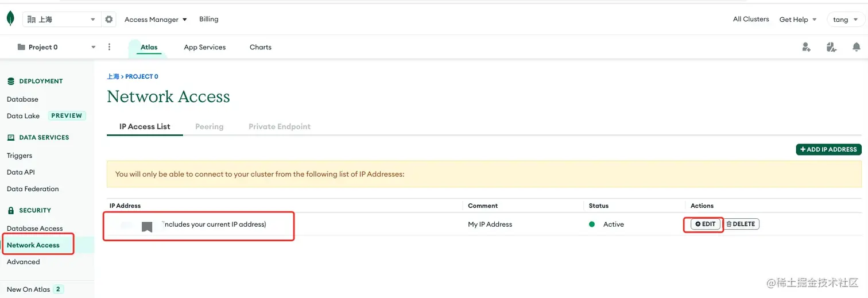The width and height of the screenshot is (868, 298).
Task: Select the Peering tab
Action: tap(210, 126)
